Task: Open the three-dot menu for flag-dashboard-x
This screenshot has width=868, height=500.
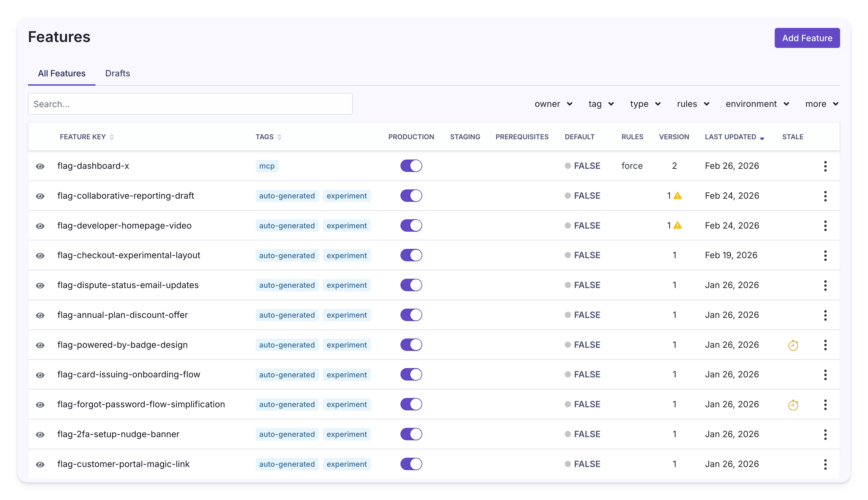Action: 825,166
